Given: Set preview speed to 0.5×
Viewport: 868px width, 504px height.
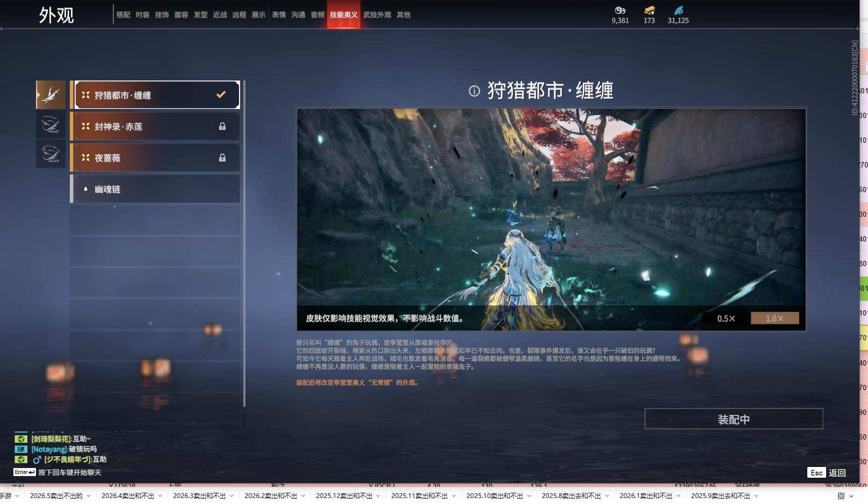Looking at the screenshot, I should [x=726, y=318].
